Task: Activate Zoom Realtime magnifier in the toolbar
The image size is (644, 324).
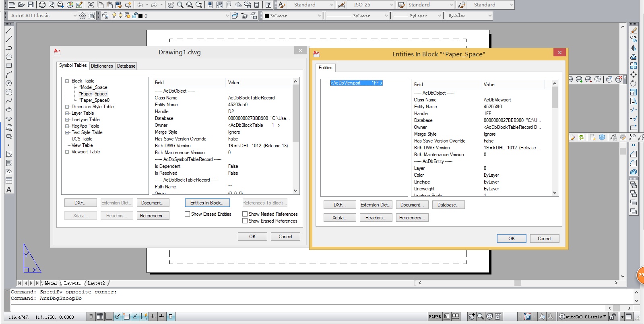Action: pyautogui.click(x=180, y=5)
